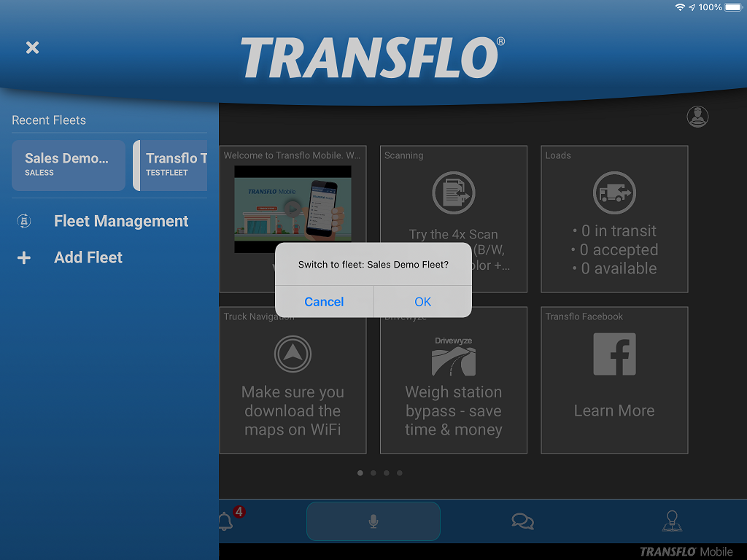Activate the microphone voice button
747x560 pixels.
point(373,521)
